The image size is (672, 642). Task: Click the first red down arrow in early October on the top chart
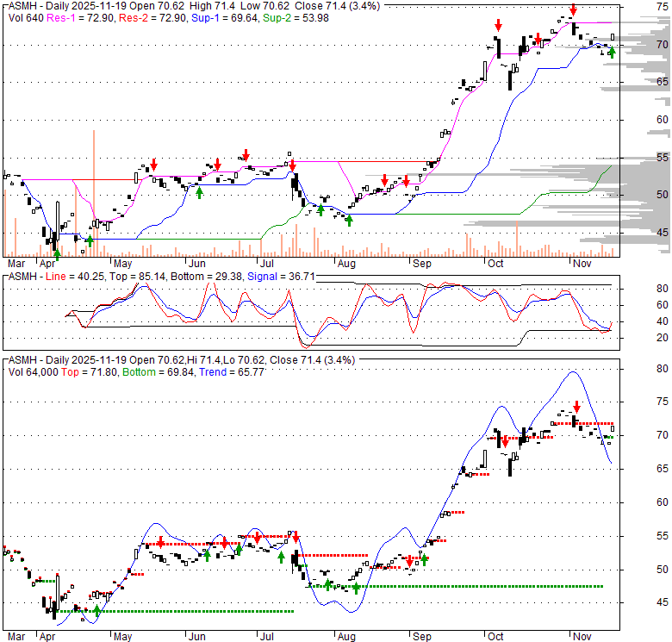(498, 25)
